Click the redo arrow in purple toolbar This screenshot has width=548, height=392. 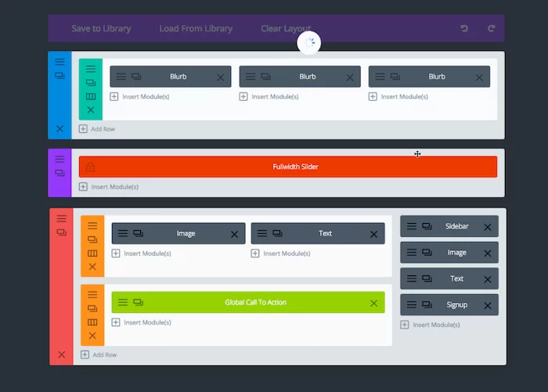(492, 29)
